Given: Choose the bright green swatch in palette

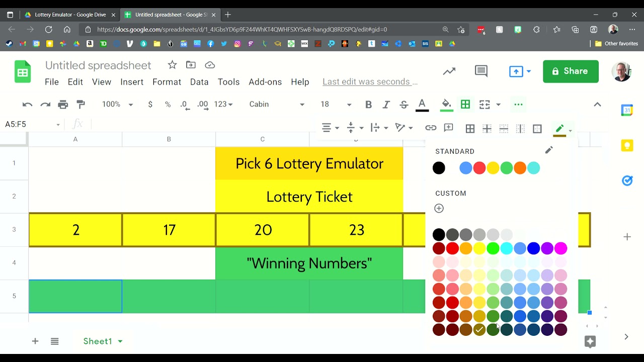Looking at the screenshot, I should point(493,248).
